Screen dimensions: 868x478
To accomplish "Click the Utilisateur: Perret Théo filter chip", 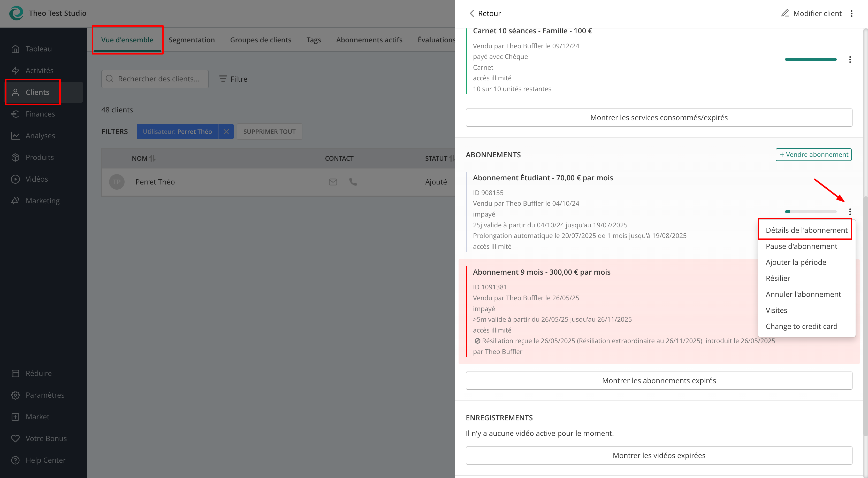I will coord(177,132).
